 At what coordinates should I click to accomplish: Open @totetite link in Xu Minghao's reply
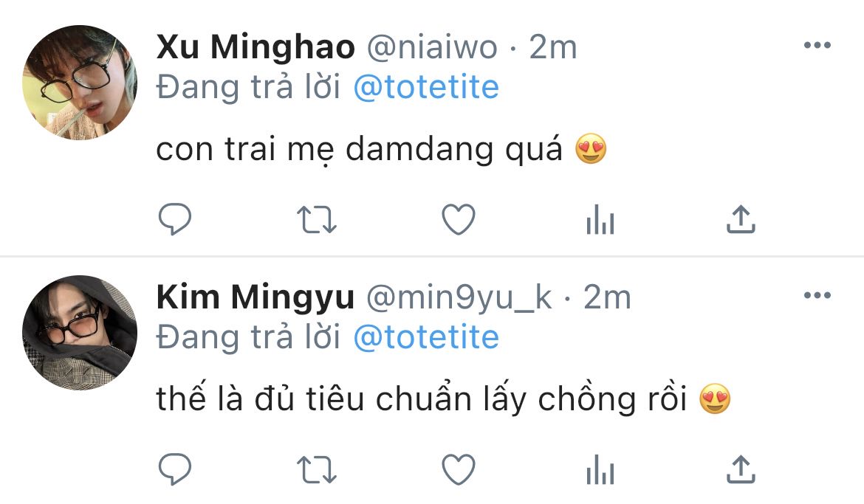click(426, 88)
